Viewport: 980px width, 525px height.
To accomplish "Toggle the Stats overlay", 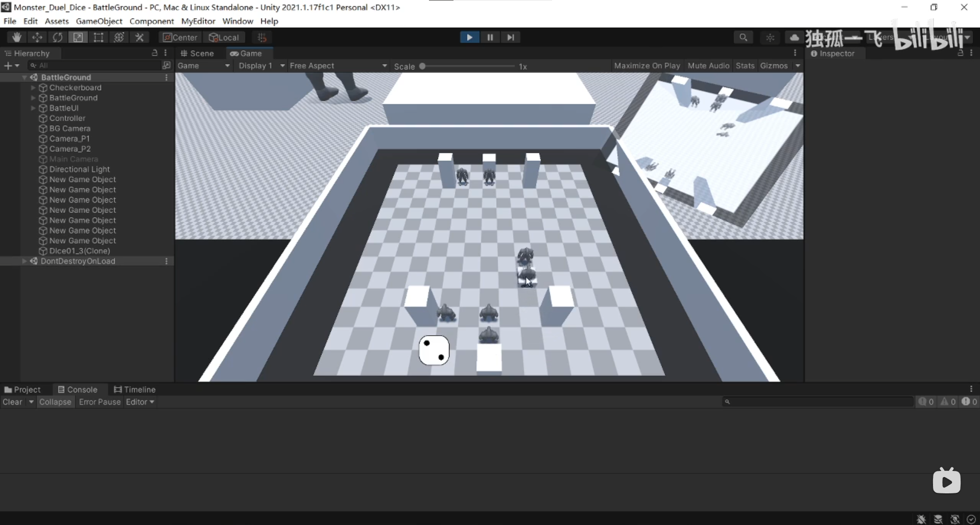I will (745, 66).
